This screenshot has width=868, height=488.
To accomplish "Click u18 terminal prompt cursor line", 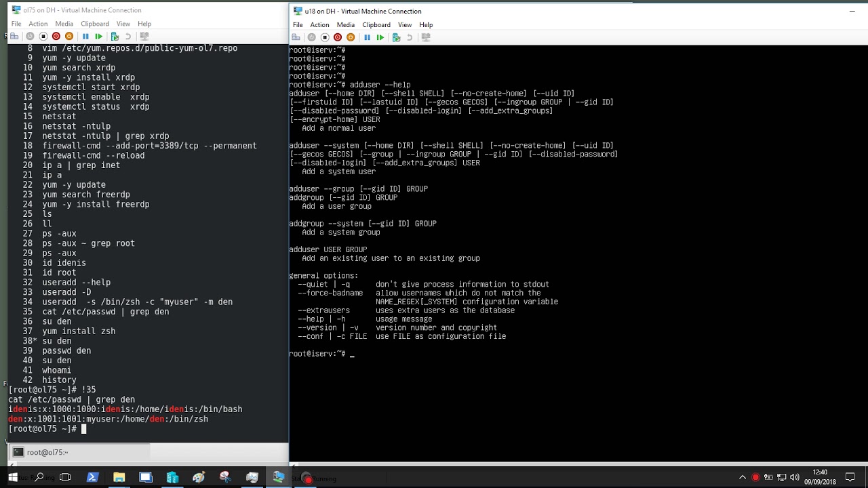I will 322,354.
